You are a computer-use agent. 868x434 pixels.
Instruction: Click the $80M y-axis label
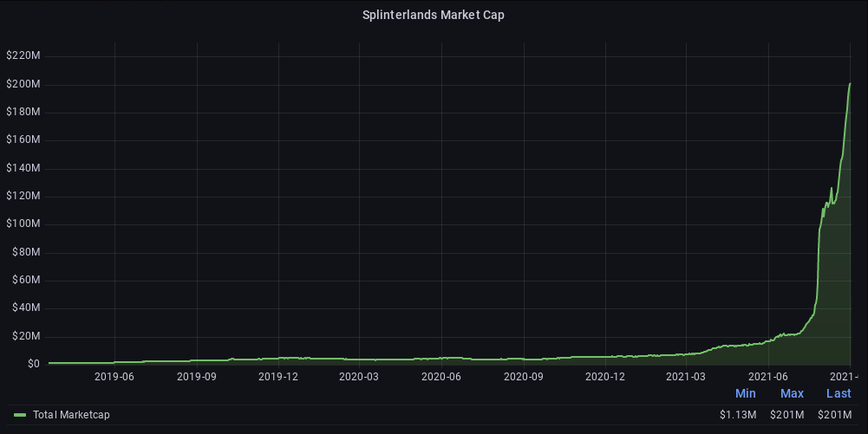pyautogui.click(x=26, y=252)
